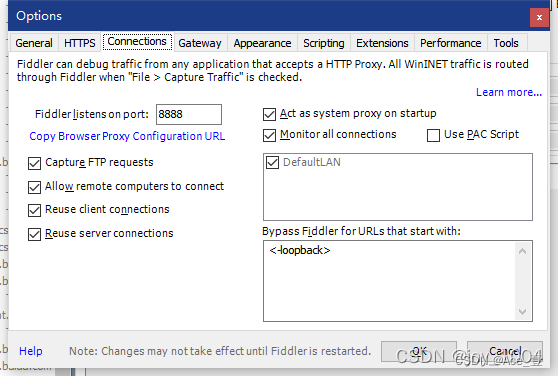Go to the Scripting tab

[323, 43]
